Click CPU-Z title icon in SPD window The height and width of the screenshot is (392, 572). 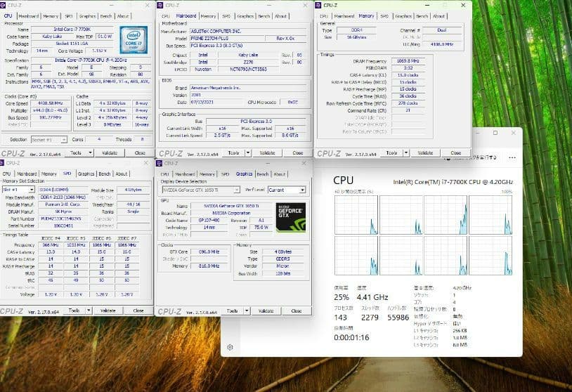(2, 163)
